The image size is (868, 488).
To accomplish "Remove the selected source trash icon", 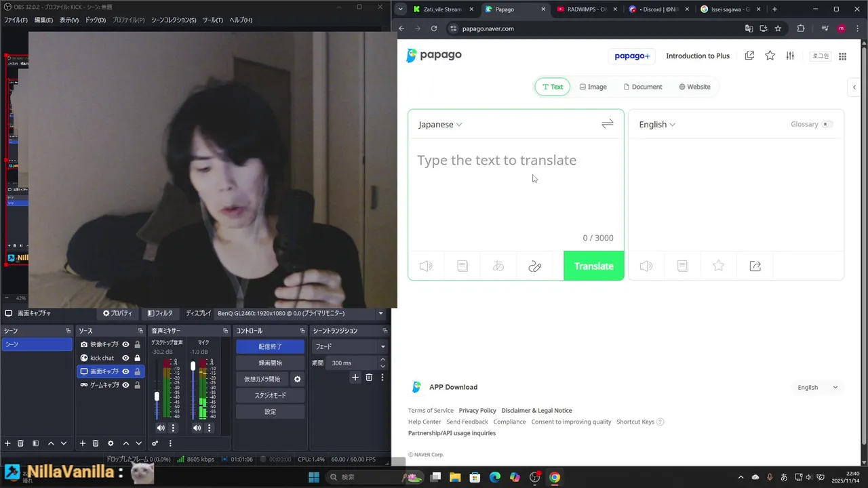I will (x=96, y=443).
